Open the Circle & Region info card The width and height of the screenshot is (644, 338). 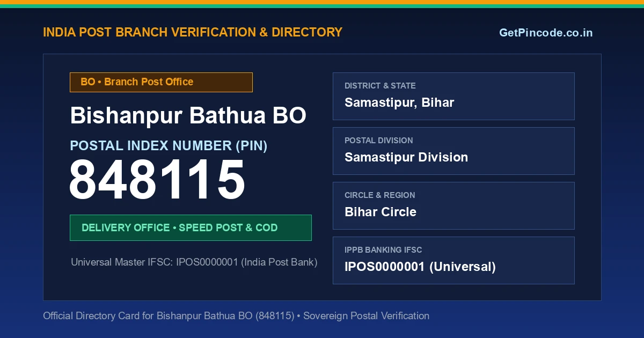(x=453, y=205)
